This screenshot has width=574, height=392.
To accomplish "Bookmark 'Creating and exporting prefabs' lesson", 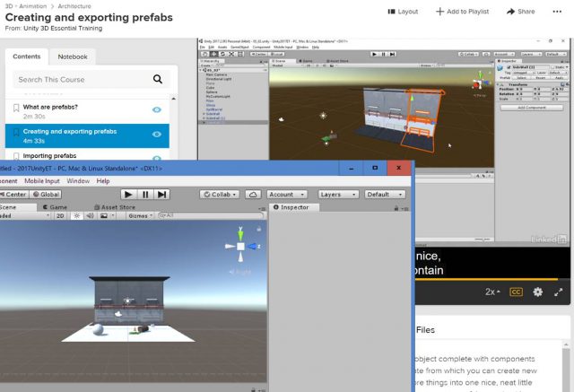I will pyautogui.click(x=16, y=132).
